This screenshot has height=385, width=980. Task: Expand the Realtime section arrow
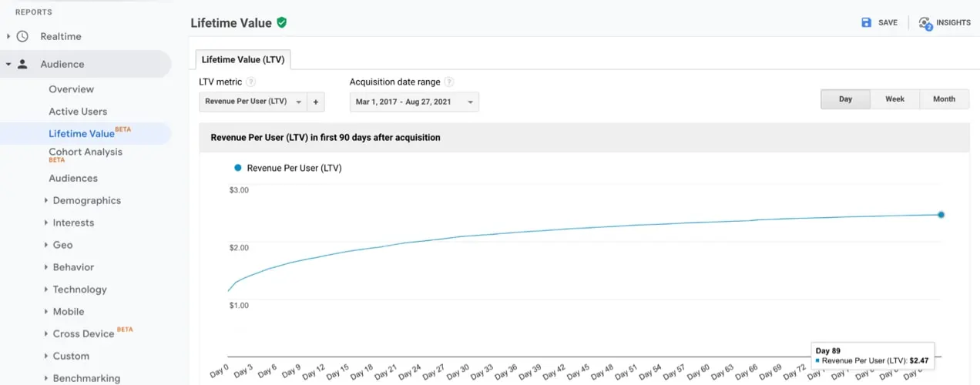pyautogui.click(x=8, y=36)
